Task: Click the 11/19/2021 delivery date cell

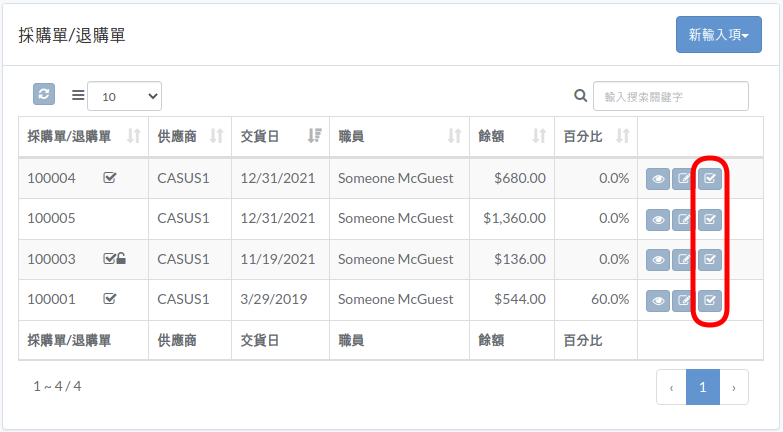Action: coord(278,259)
